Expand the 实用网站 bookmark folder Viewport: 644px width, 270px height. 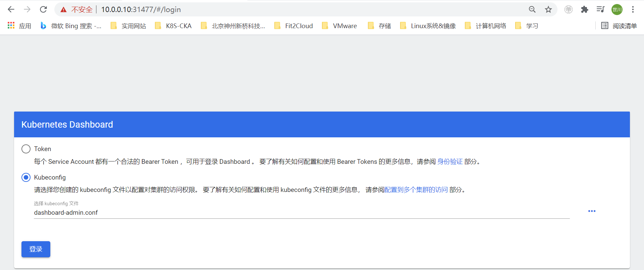coord(128,26)
